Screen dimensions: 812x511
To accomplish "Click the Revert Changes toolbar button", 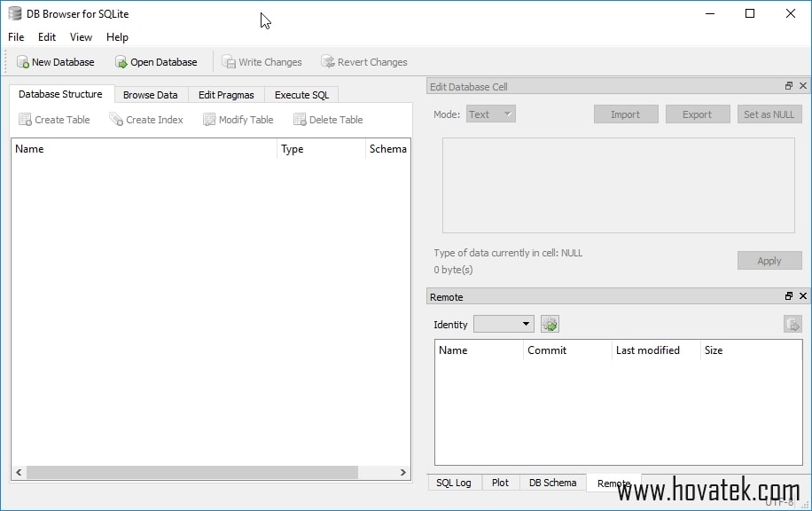I will pos(364,62).
